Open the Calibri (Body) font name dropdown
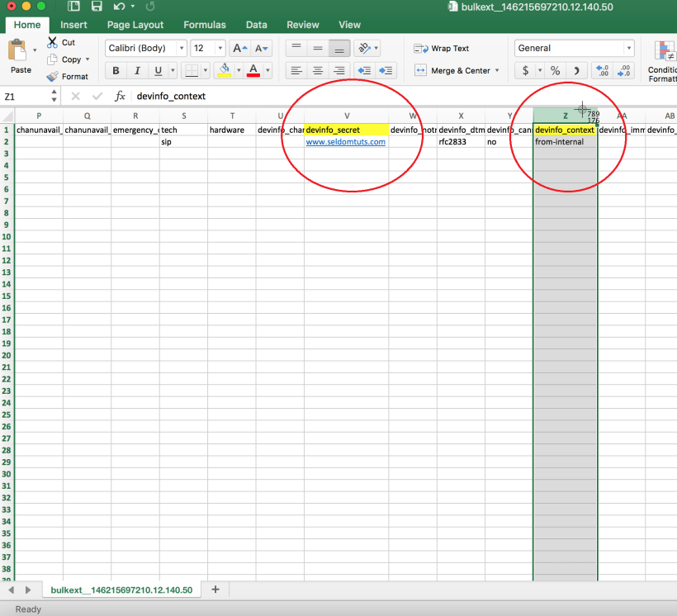This screenshot has height=616, width=677. 145,49
